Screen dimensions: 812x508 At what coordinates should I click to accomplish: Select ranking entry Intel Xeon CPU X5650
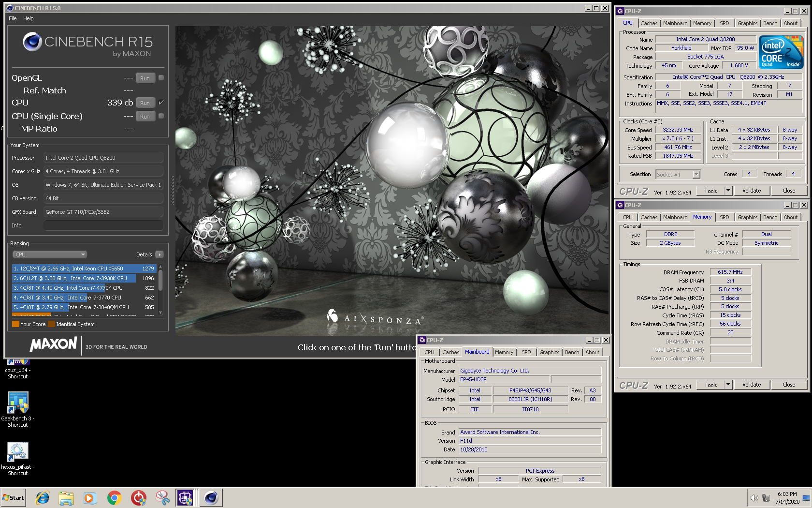(84, 269)
